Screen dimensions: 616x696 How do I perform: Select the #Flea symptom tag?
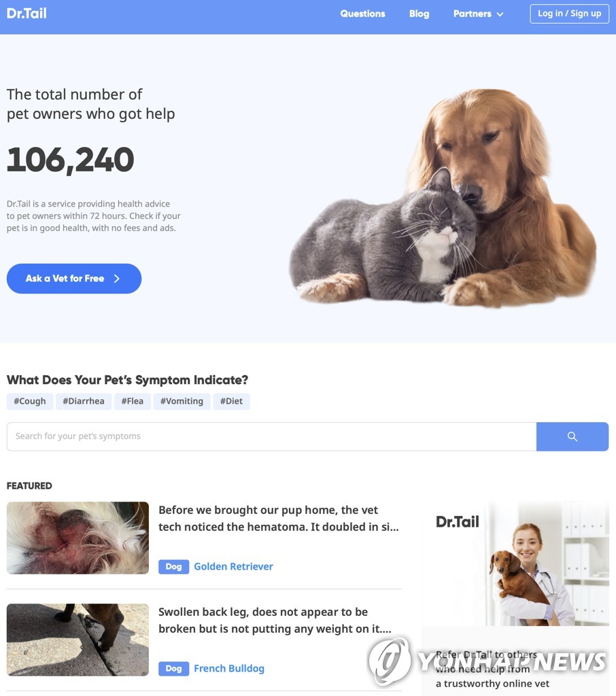tap(133, 401)
